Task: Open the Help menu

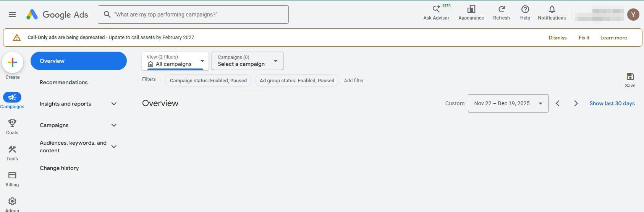Action: point(525,13)
